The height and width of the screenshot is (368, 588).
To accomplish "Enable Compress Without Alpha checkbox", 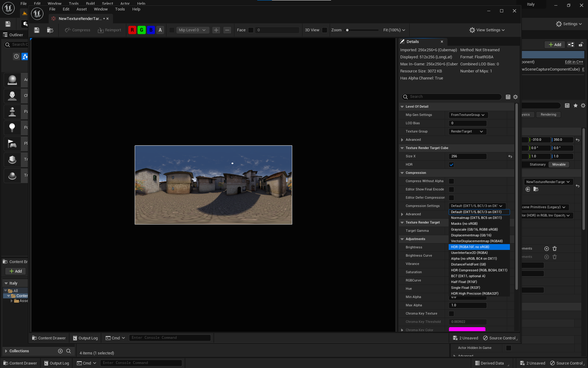I will point(451,181).
